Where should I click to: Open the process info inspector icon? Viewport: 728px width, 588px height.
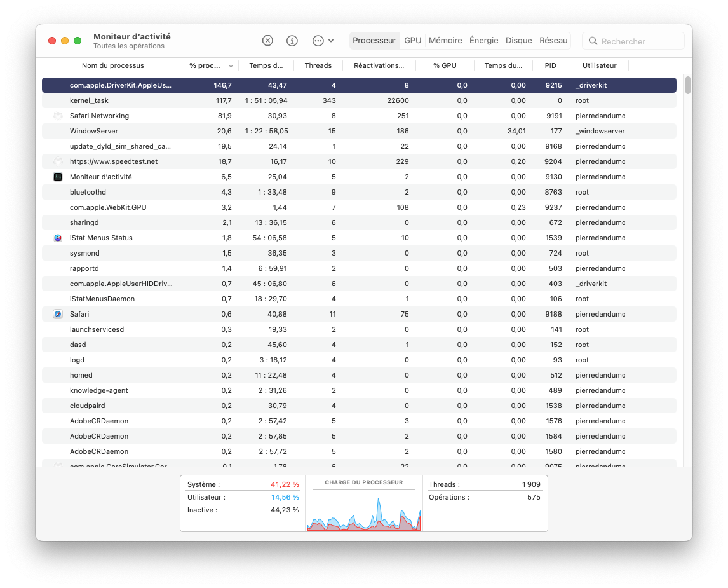coord(292,41)
